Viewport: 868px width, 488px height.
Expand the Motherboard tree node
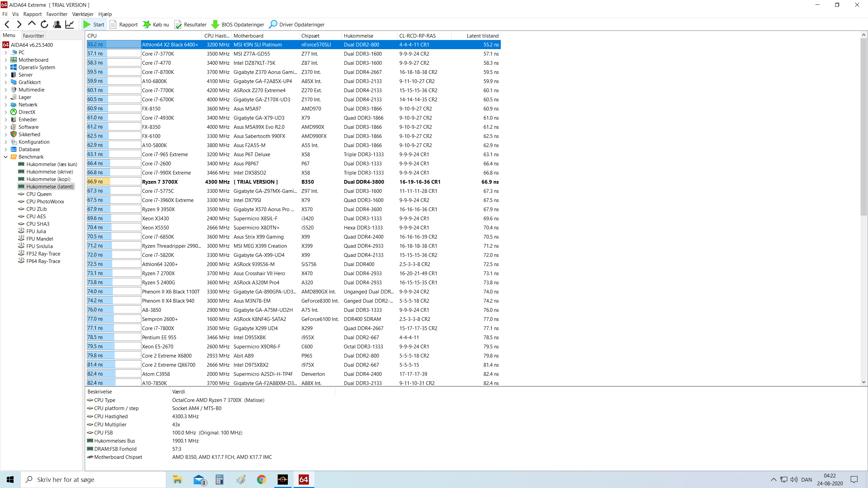tap(6, 60)
